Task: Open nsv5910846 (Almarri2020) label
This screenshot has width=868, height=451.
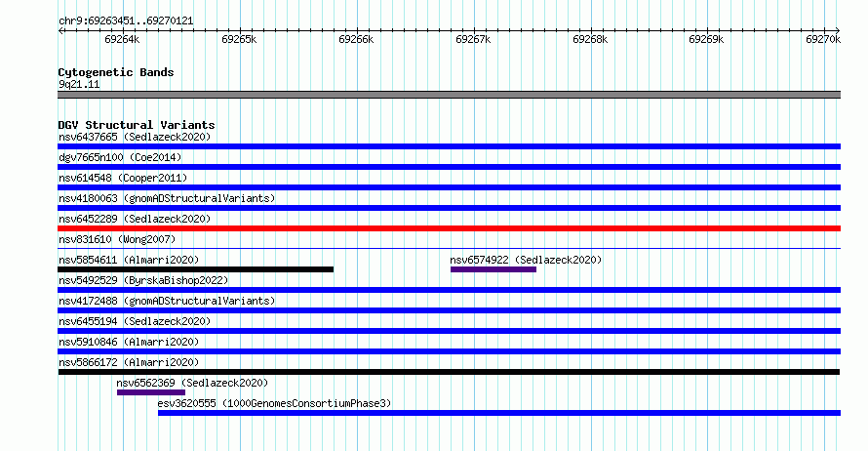Action: (x=129, y=342)
